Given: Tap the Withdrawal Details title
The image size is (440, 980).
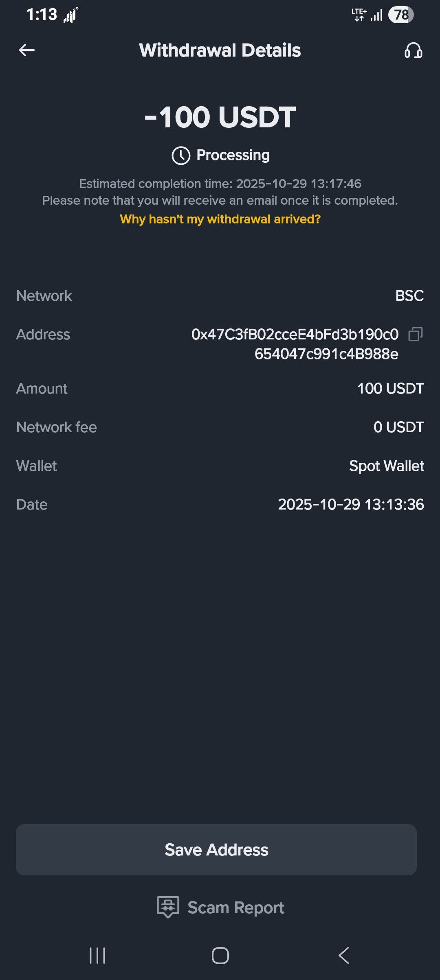Looking at the screenshot, I should 220,50.
